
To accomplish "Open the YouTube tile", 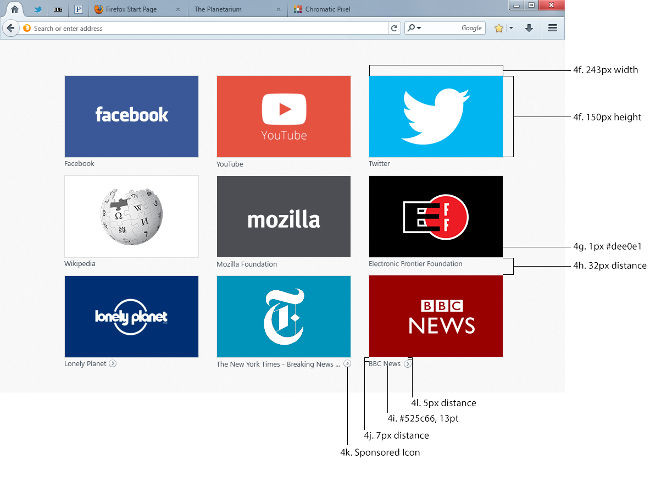I will tap(284, 116).
